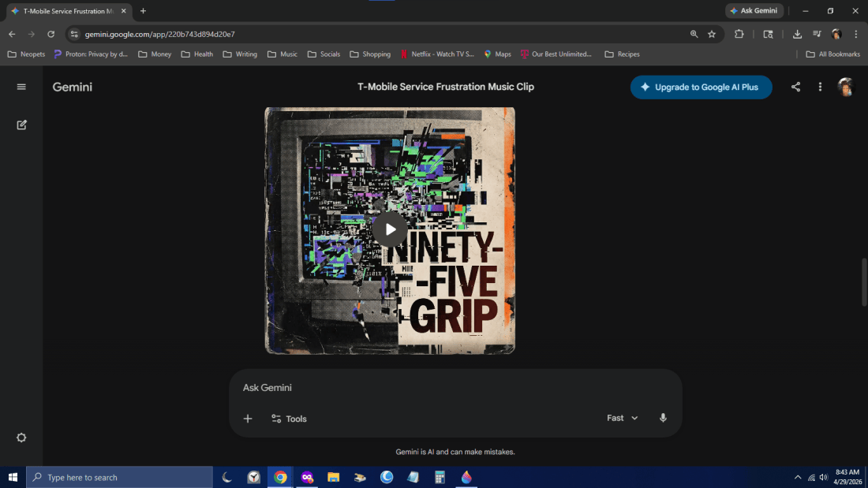Click the plus icon to add files
The height and width of the screenshot is (488, 868).
pyautogui.click(x=248, y=419)
